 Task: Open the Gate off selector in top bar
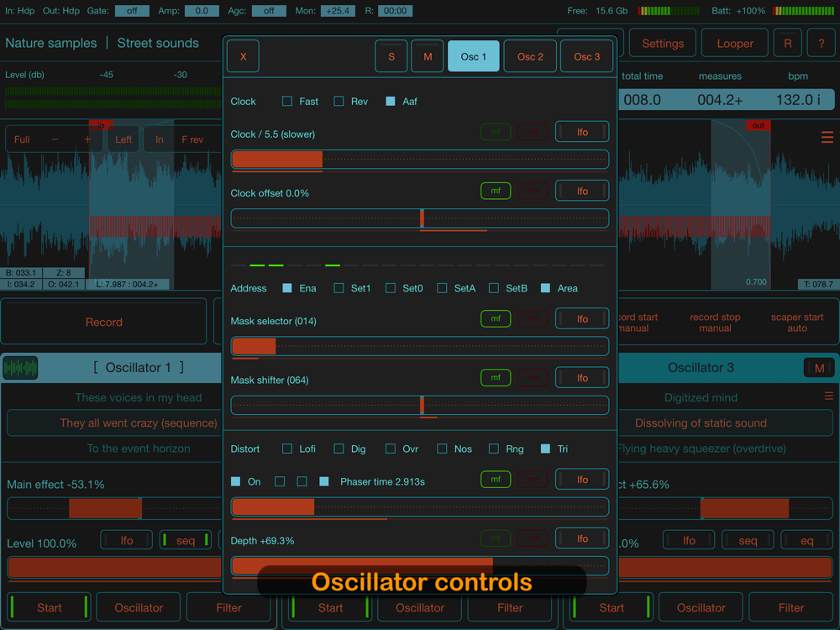(x=132, y=11)
